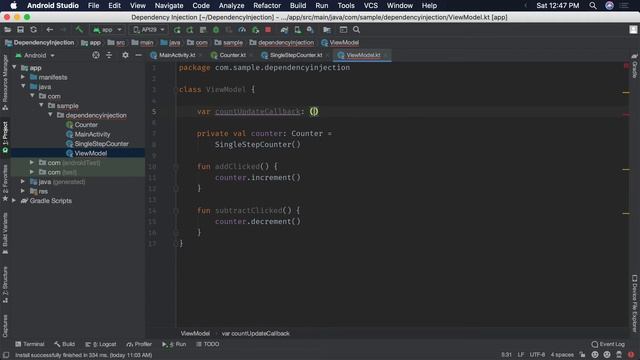Open the VCS menu
The height and width of the screenshot is (360, 640).
pyautogui.click(x=371, y=6)
